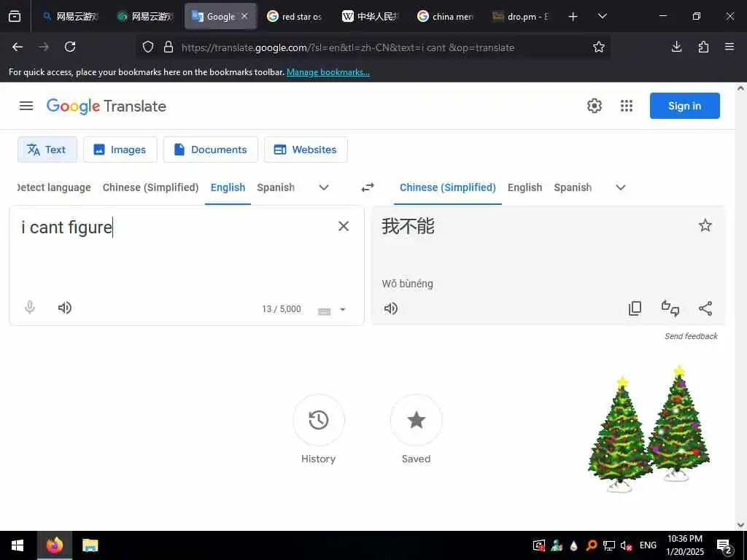Start voice input with microphone icon

[x=29, y=308]
